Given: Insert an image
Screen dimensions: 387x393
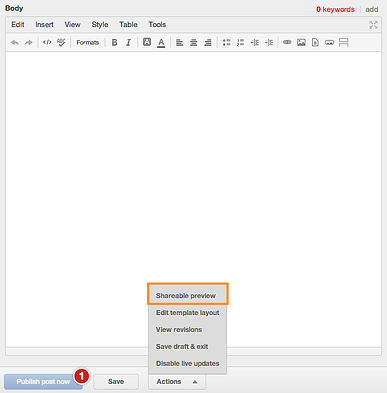Looking at the screenshot, I should pyautogui.click(x=301, y=42).
